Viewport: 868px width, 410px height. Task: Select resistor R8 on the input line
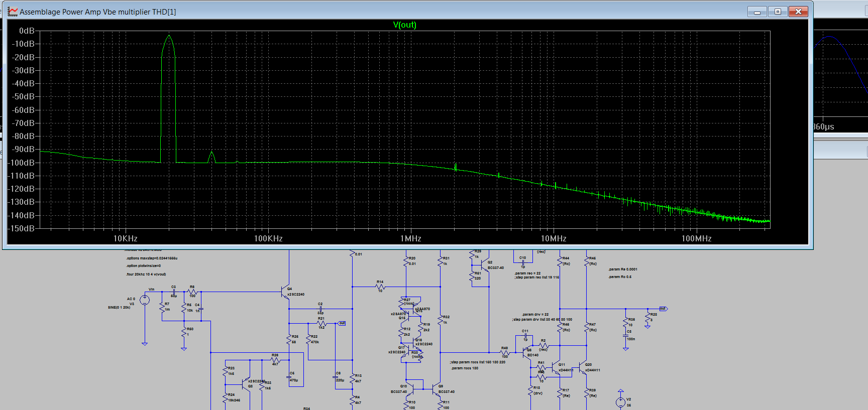pos(192,292)
